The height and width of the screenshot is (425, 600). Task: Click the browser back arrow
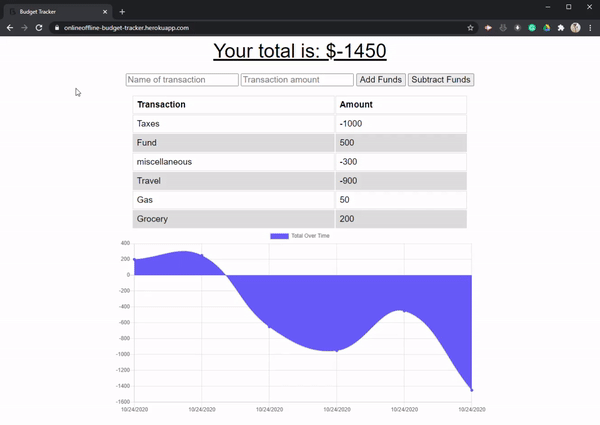tap(9, 28)
